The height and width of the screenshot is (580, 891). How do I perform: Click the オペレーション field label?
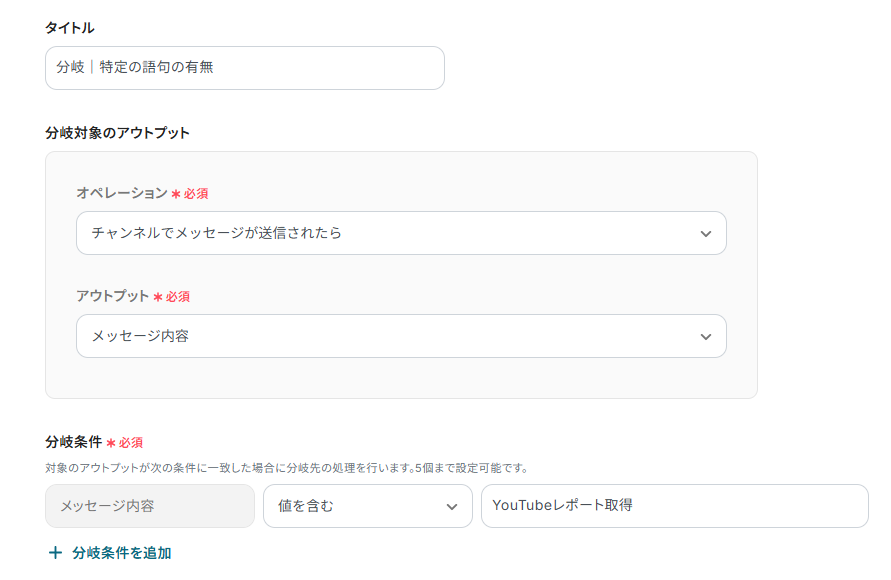122,193
